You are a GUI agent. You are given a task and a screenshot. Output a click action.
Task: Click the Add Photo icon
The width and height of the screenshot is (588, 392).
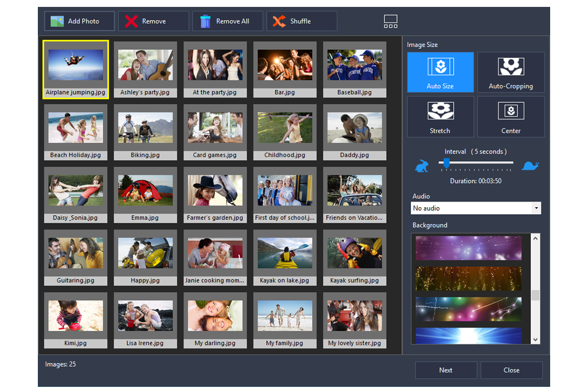pyautogui.click(x=57, y=21)
